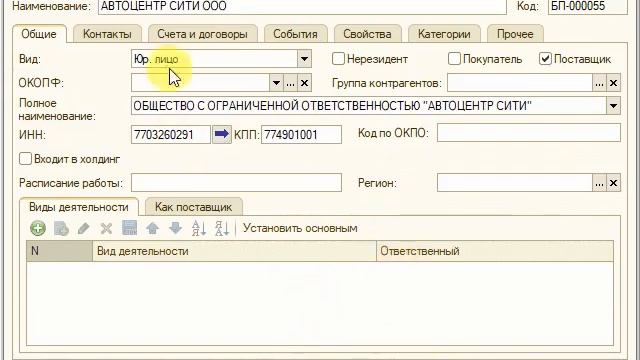Viewport: 640px width, 360px height.
Task: Move activity row up
Action: tap(153, 228)
